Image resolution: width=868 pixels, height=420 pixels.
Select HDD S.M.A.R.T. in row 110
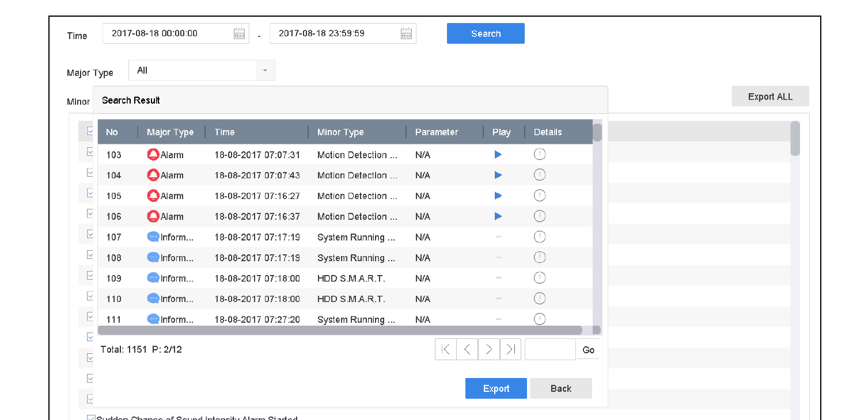(351, 299)
